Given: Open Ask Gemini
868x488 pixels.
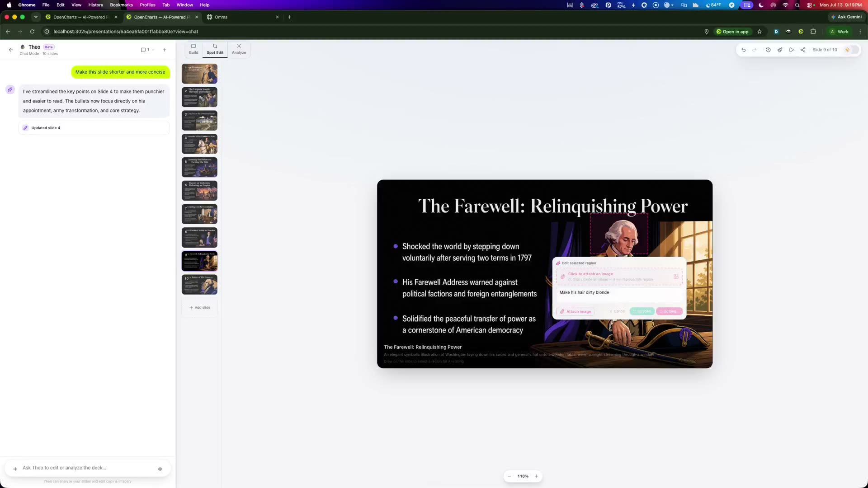Looking at the screenshot, I should point(846,17).
